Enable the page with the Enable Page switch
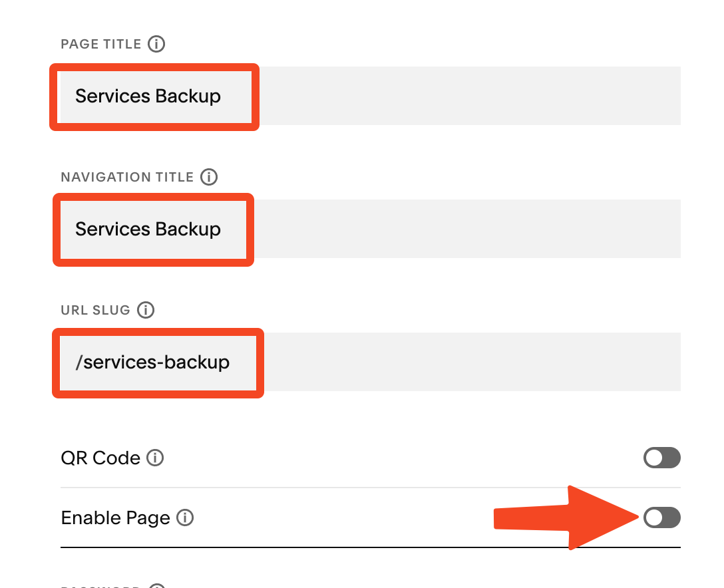The image size is (724, 588). 661,517
